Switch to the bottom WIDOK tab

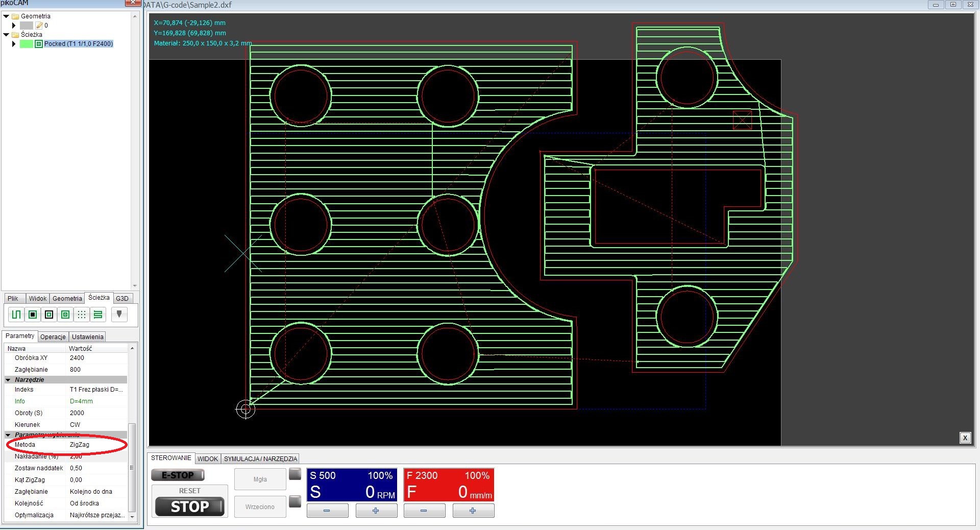[208, 459]
